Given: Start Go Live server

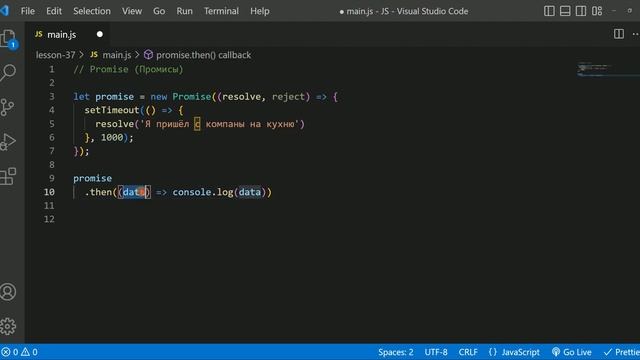Looking at the screenshot, I should (x=571, y=352).
